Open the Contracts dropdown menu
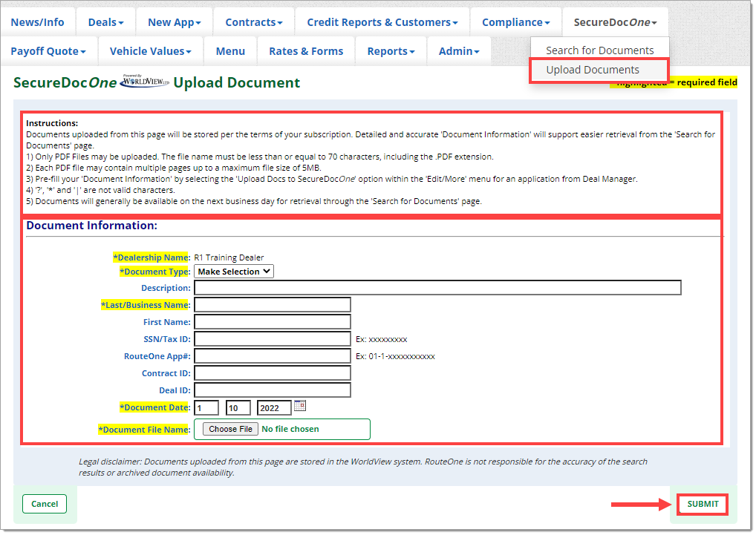This screenshot has width=756, height=535. [253, 22]
